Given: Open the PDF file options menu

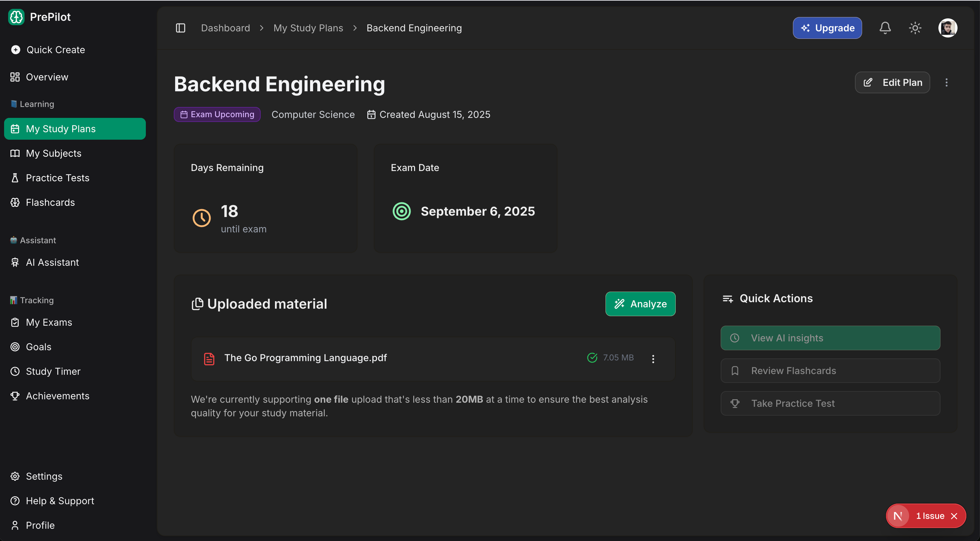Looking at the screenshot, I should (653, 358).
